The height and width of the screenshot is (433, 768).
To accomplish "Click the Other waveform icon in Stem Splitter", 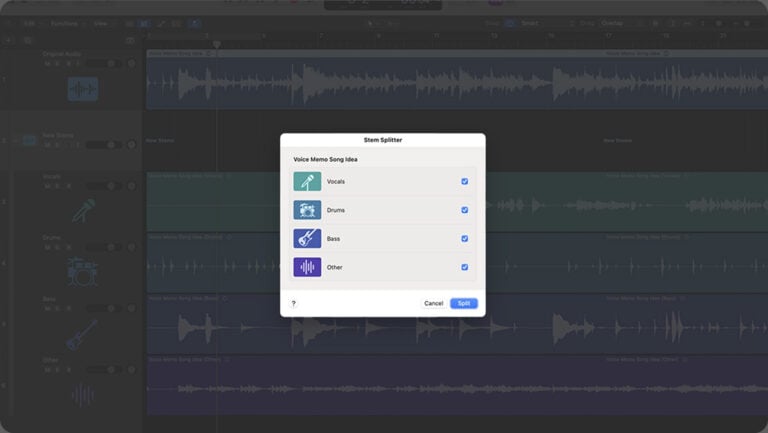I will point(307,267).
